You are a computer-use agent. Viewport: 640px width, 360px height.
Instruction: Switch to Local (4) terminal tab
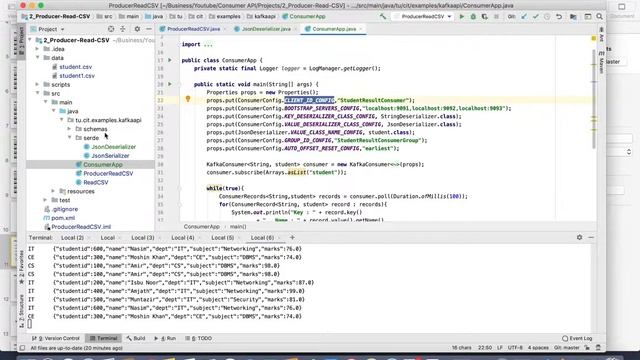click(x=182, y=238)
